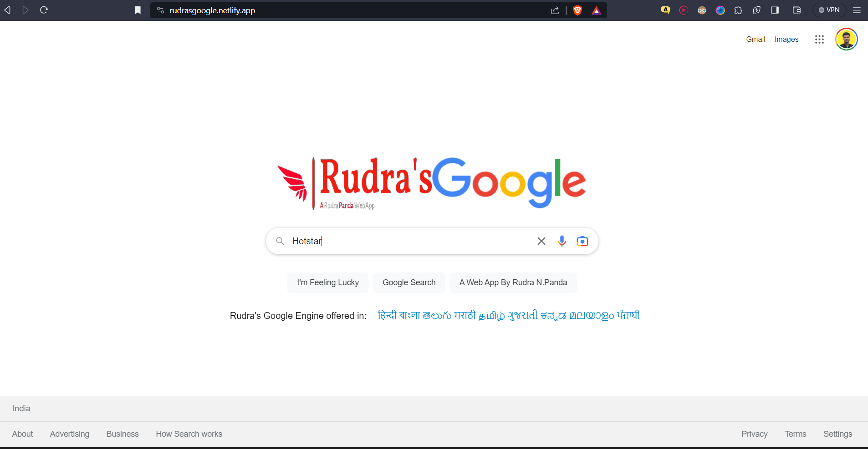868x449 pixels.
Task: Switch language to Marathi (मराठी)
Action: coord(465,315)
